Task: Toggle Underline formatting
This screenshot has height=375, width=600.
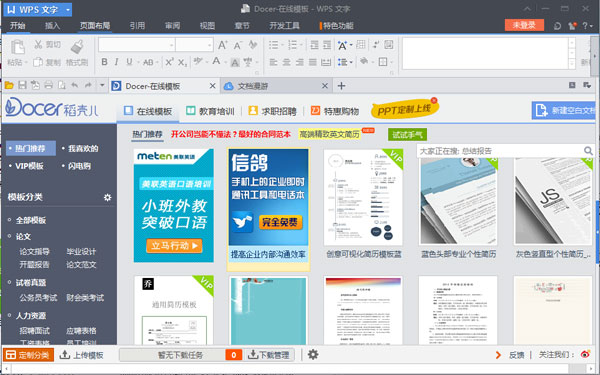Action: (129, 62)
